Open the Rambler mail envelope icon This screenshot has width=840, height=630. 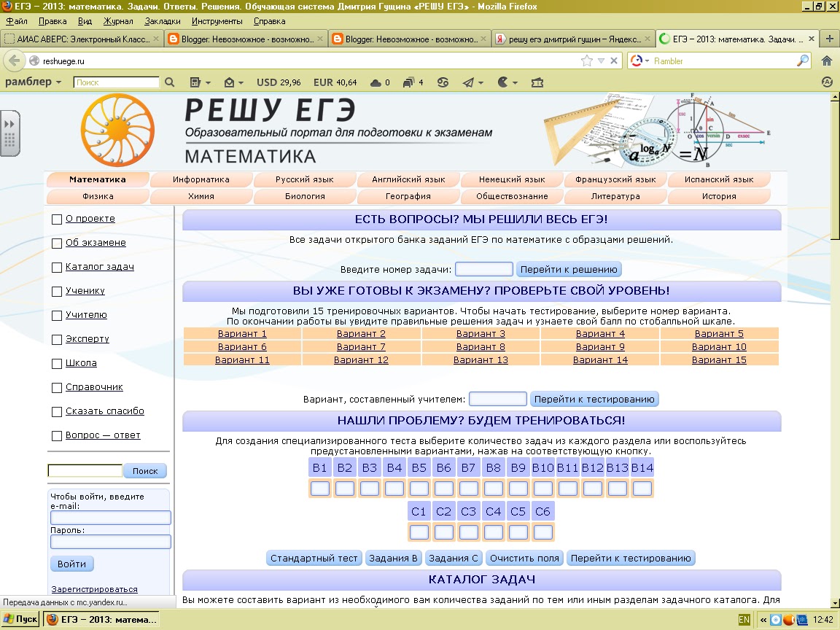click(x=230, y=82)
